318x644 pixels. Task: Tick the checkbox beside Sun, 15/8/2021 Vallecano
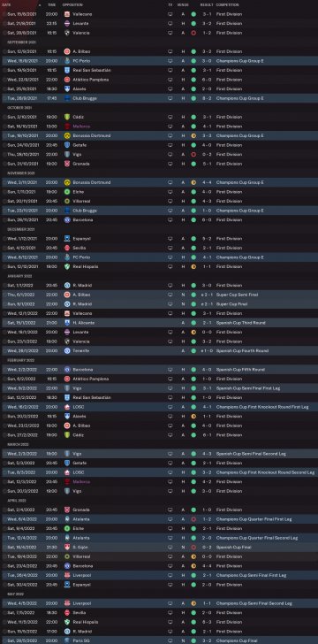tap(4, 14)
